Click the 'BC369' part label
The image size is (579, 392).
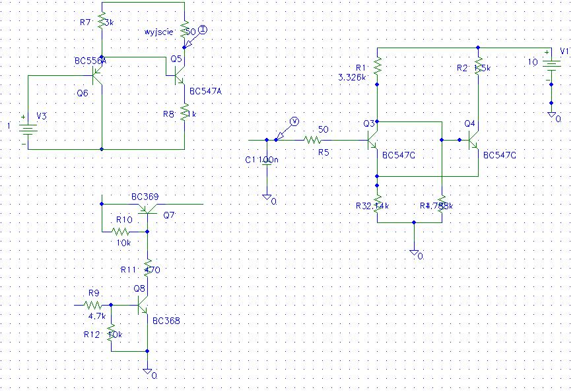click(x=145, y=197)
